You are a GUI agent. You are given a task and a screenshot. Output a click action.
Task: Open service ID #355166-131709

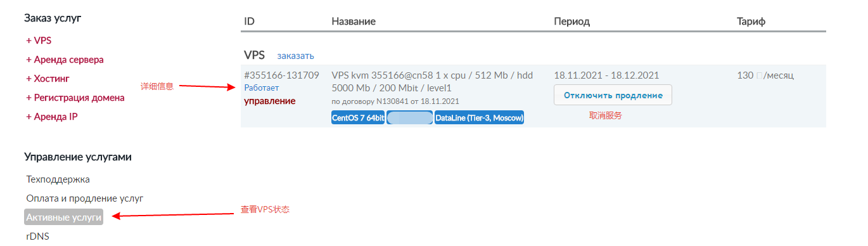coord(281,75)
